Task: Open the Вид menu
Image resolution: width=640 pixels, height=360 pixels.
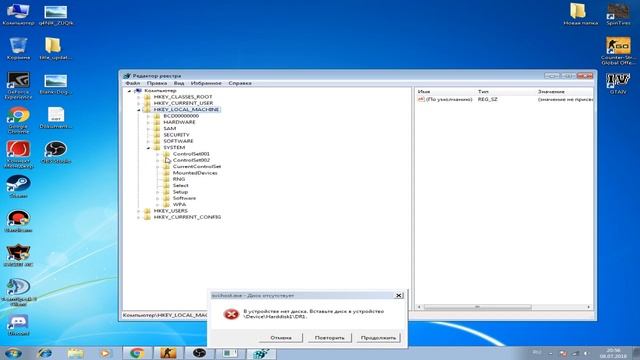Action: pos(179,83)
